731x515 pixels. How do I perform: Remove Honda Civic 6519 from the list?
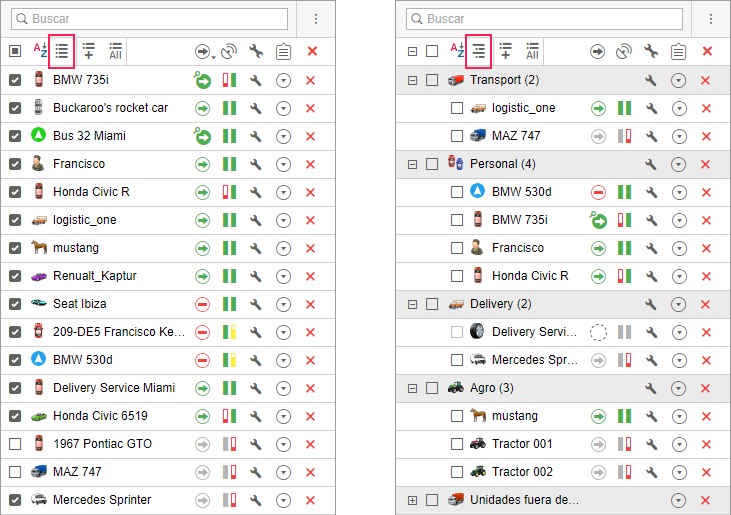point(310,416)
